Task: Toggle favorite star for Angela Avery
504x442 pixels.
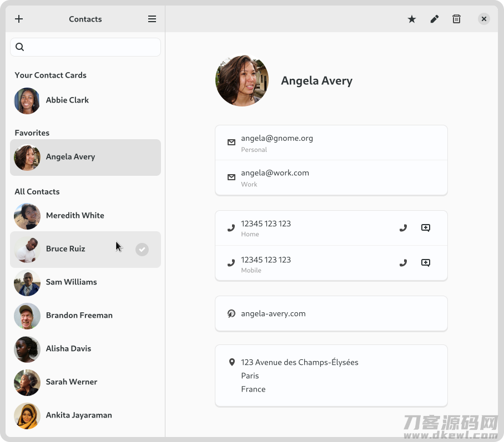Action: click(412, 19)
